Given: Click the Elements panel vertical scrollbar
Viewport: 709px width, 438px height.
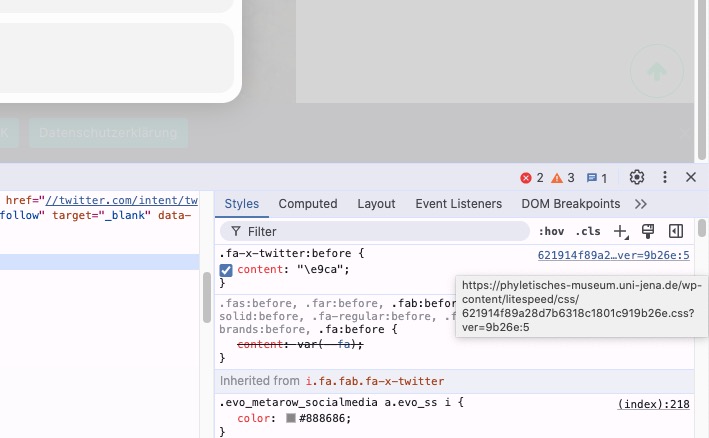Looking at the screenshot, I should [x=207, y=297].
